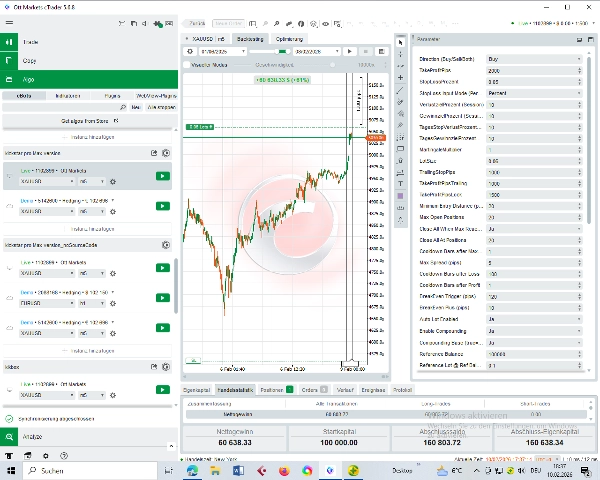Click the Reference Balance value field
The width and height of the screenshot is (600, 480).
click(x=532, y=354)
